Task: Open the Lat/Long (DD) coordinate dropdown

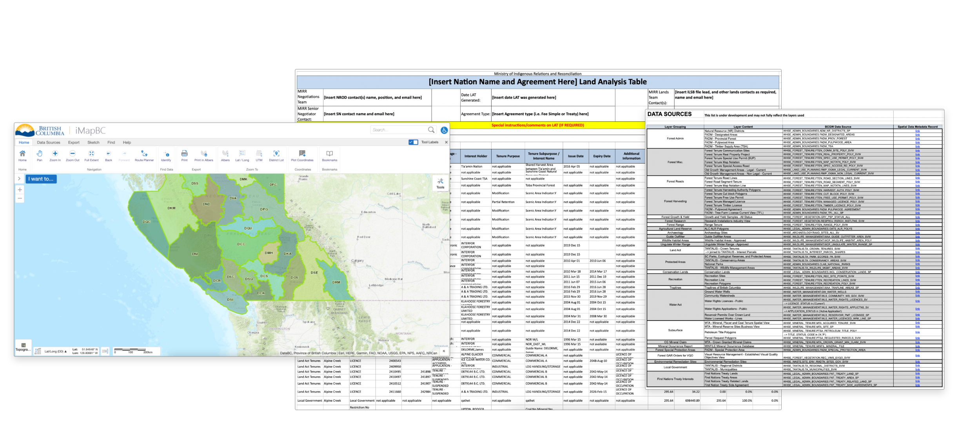Action: [x=55, y=351]
